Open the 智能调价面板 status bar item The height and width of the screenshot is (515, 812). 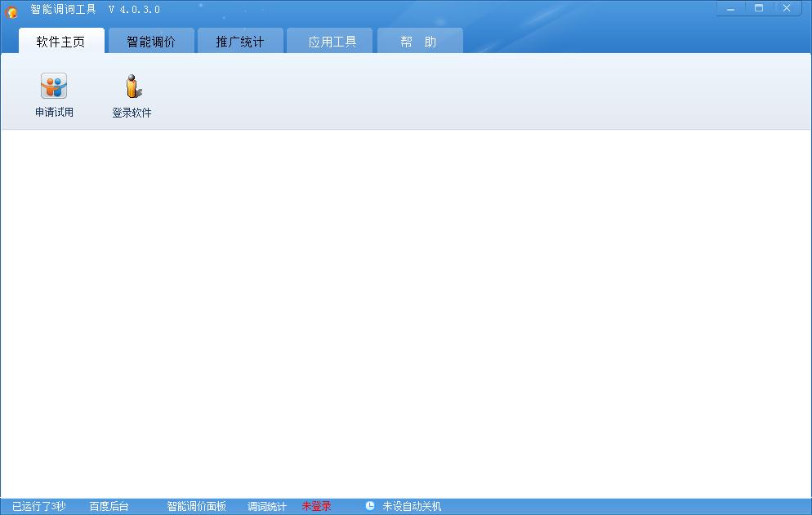[x=196, y=506]
